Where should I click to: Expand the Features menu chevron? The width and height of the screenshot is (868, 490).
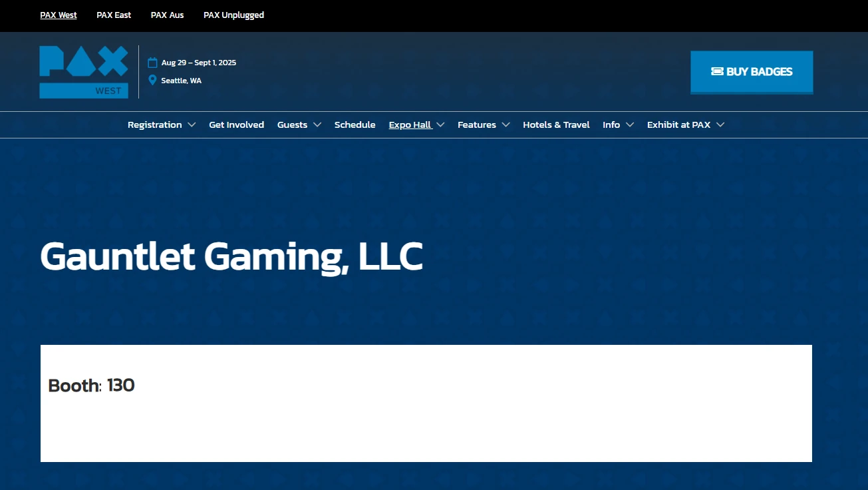[x=506, y=125]
